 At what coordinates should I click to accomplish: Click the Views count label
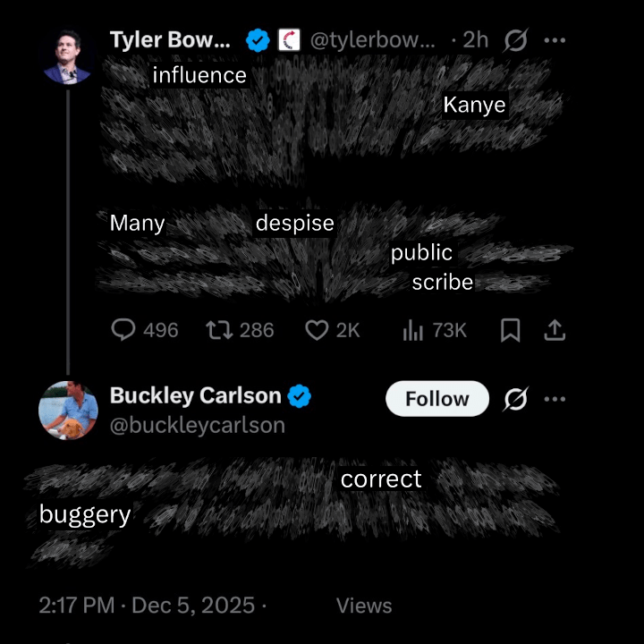click(x=364, y=606)
